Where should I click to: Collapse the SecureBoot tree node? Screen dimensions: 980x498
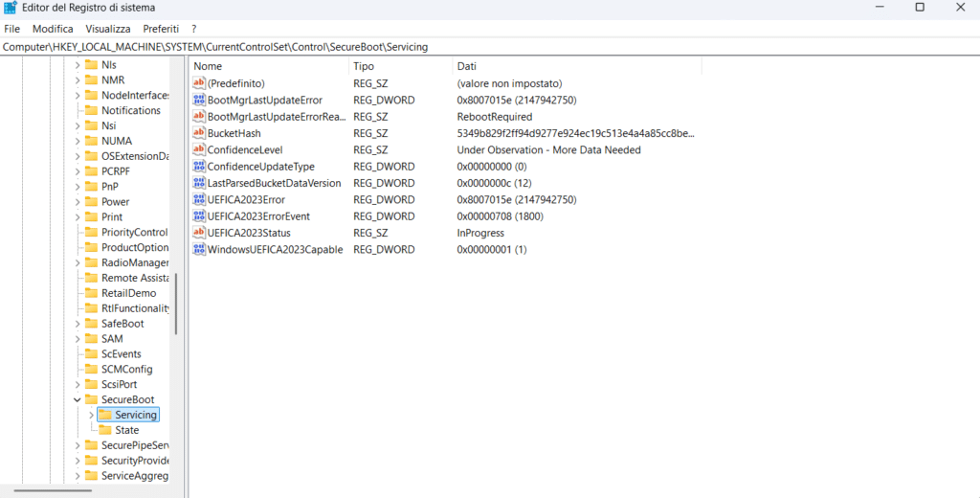(x=78, y=399)
